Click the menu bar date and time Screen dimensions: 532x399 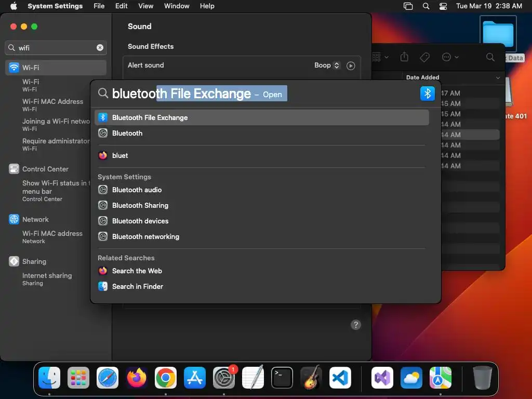488,6
